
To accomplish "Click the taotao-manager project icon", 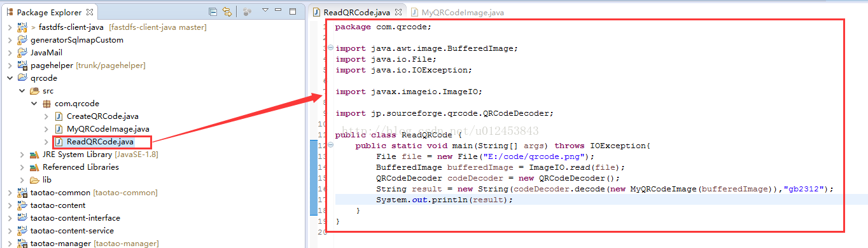I will click(x=22, y=243).
